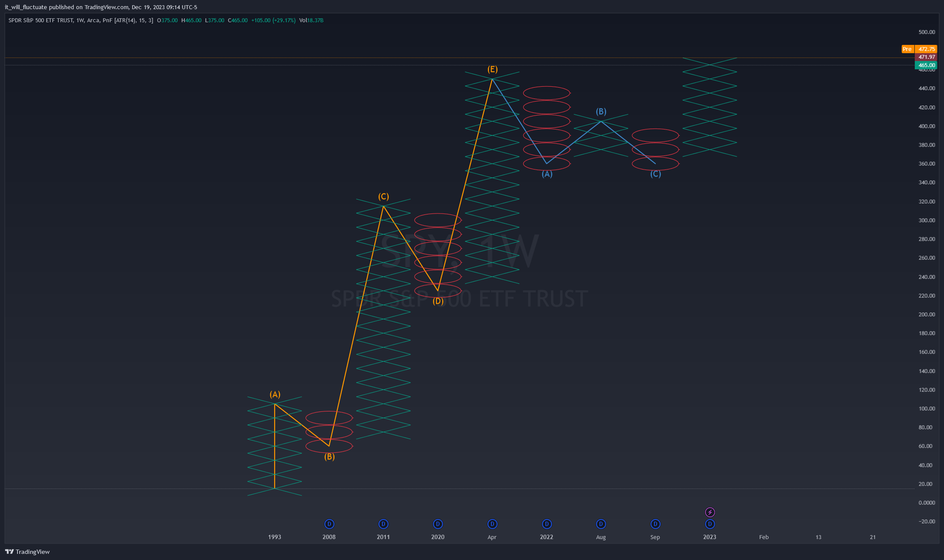The height and width of the screenshot is (560, 944).
Task: Click the 472.75 pre-market price tag
Action: coord(926,49)
